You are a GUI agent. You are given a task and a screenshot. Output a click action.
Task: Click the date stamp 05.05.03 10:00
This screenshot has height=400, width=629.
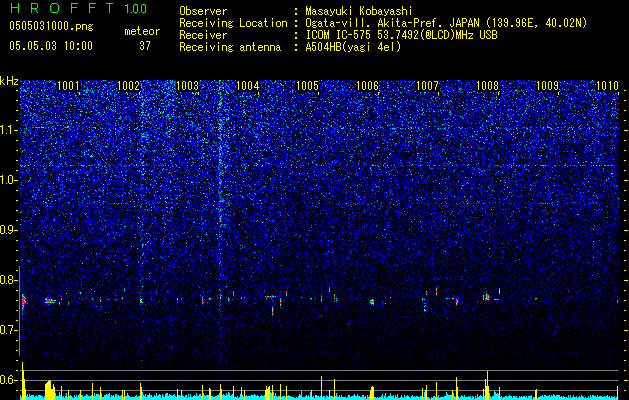click(x=51, y=46)
